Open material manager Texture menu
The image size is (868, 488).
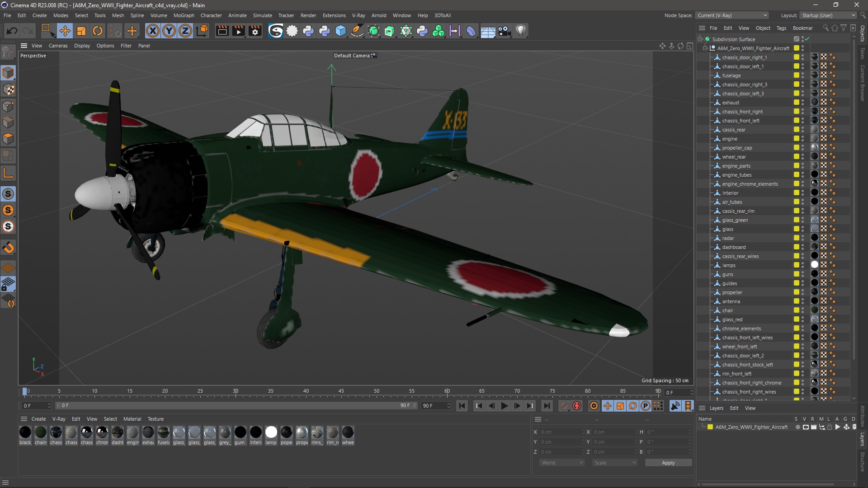[x=156, y=419]
